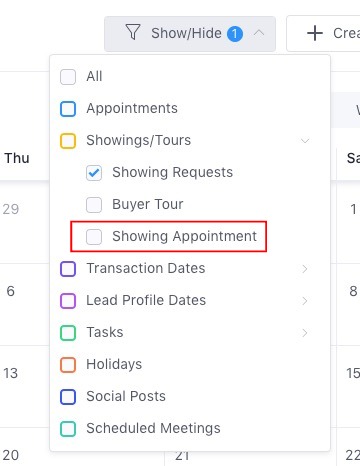Screen dimensions: 360x466
Task: Click the plus icon beside Create
Action: tap(315, 33)
